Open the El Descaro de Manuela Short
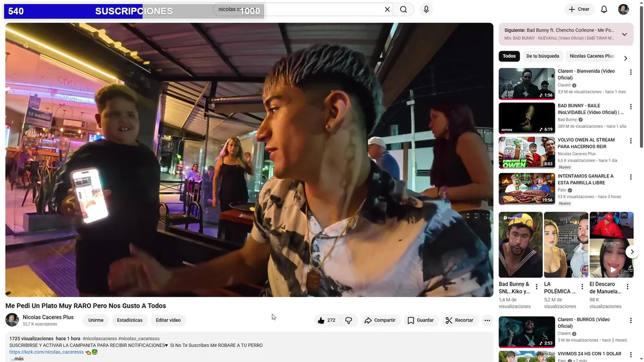644x362 pixels. [611, 245]
